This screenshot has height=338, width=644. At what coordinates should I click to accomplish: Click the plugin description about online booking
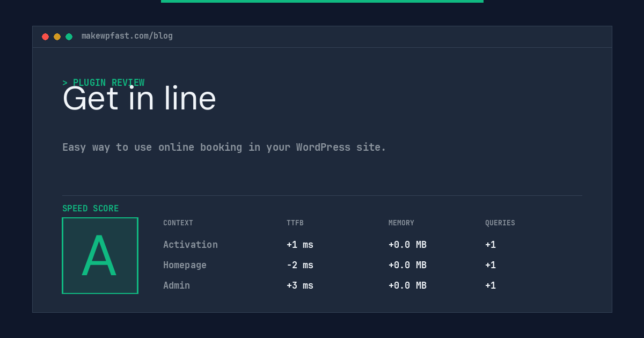click(224, 147)
